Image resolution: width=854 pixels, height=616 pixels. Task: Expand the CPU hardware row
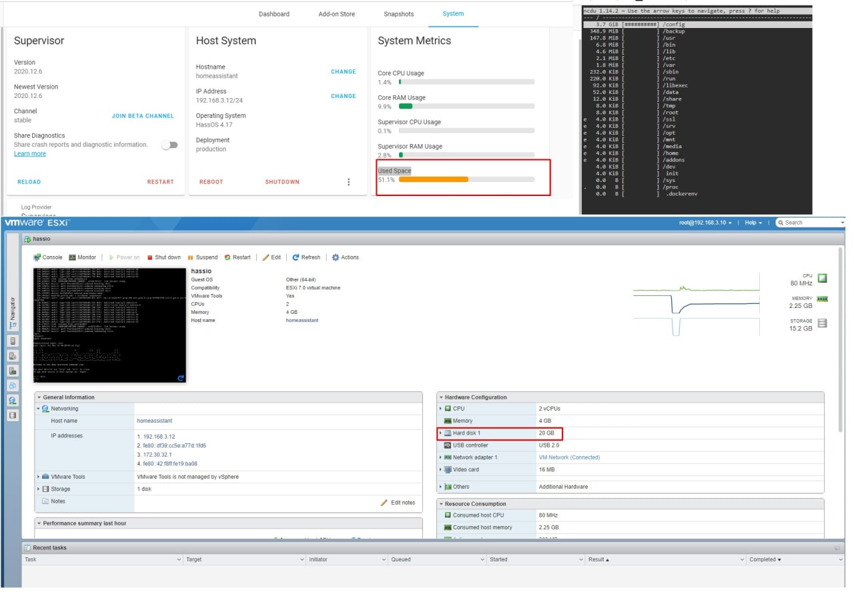coord(440,409)
